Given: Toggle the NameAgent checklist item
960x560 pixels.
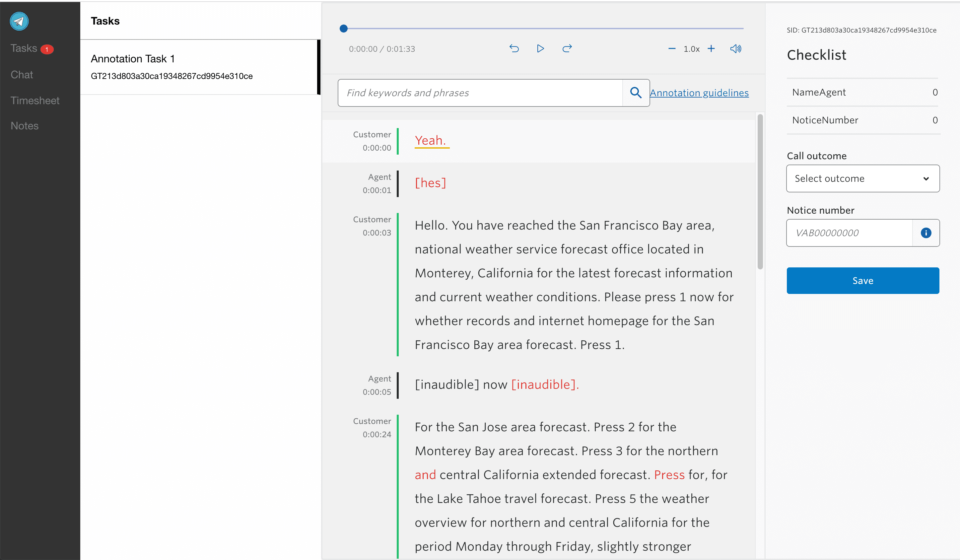Looking at the screenshot, I should (863, 92).
